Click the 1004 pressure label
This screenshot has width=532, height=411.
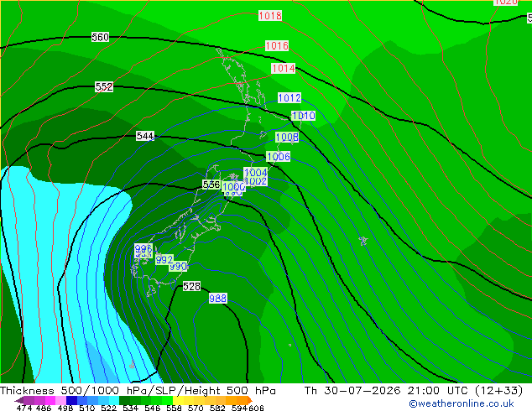click(255, 172)
